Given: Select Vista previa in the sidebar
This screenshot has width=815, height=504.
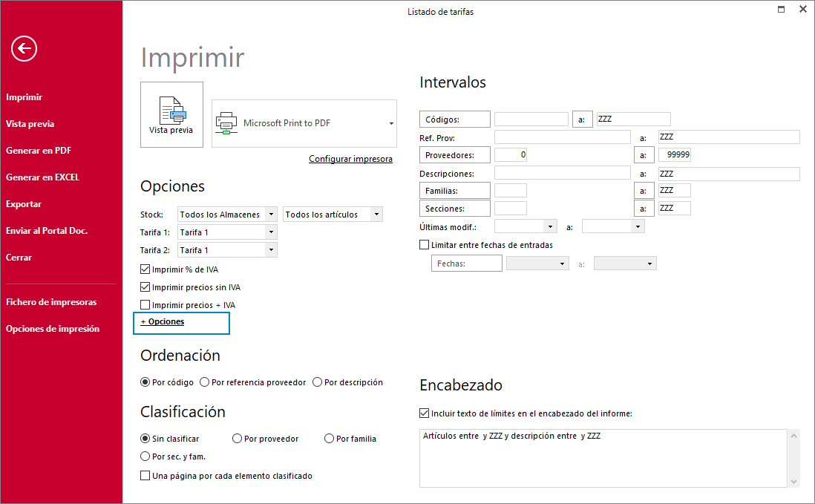Looking at the screenshot, I should click(30, 124).
